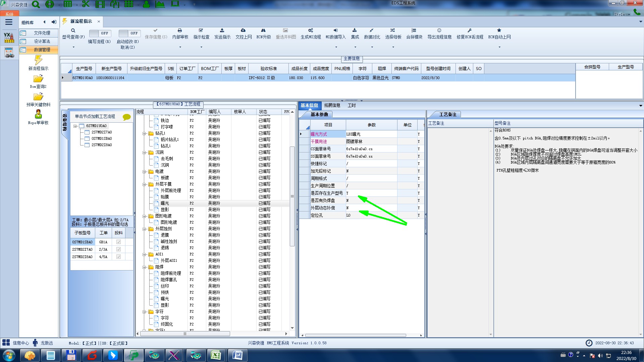Click the 合拼模块 list icon
Viewport: 644px width, 362px height.
coord(414,31)
